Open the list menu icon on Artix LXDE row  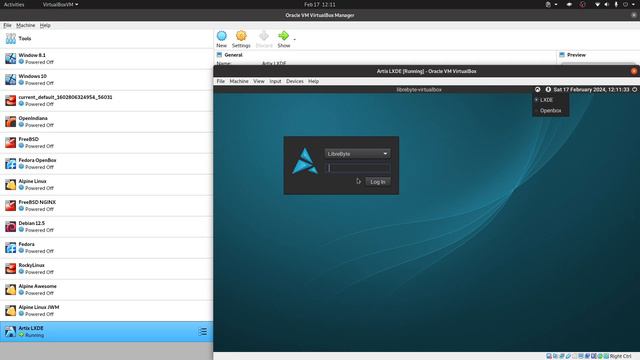[x=203, y=332]
